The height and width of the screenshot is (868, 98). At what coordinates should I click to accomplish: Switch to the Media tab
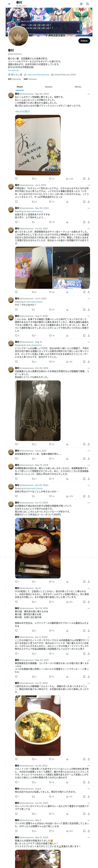[78, 87]
